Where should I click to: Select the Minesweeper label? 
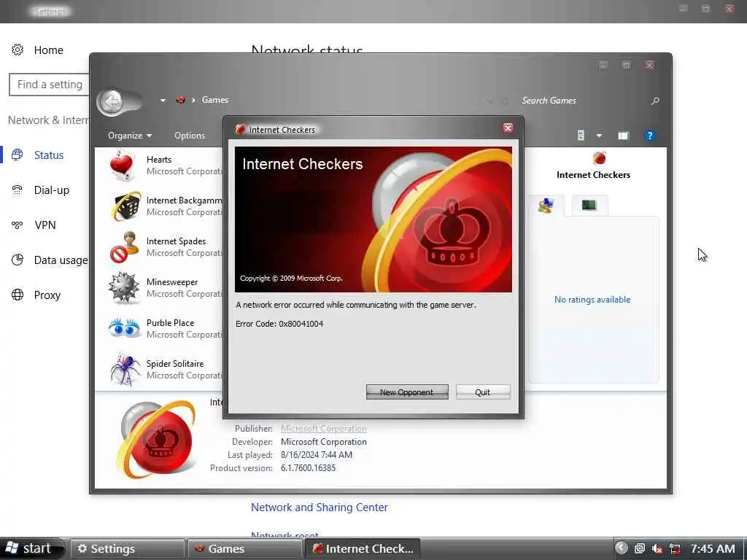pos(172,282)
